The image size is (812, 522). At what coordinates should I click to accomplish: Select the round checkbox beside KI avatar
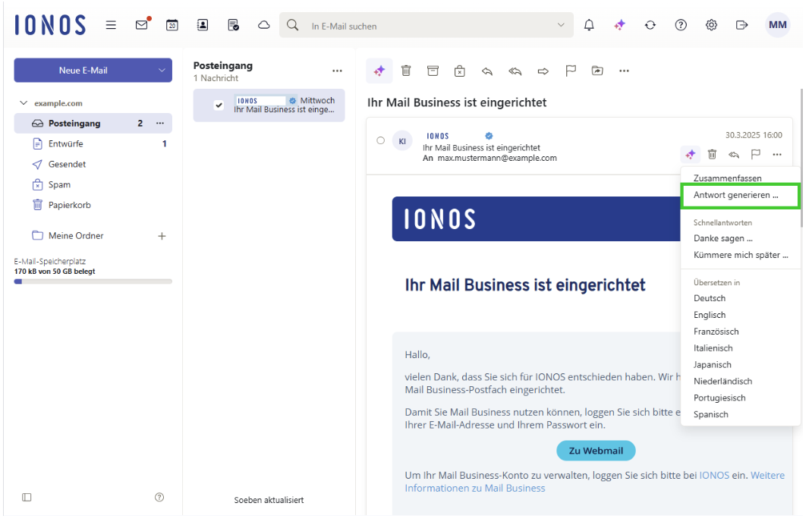[x=381, y=140]
